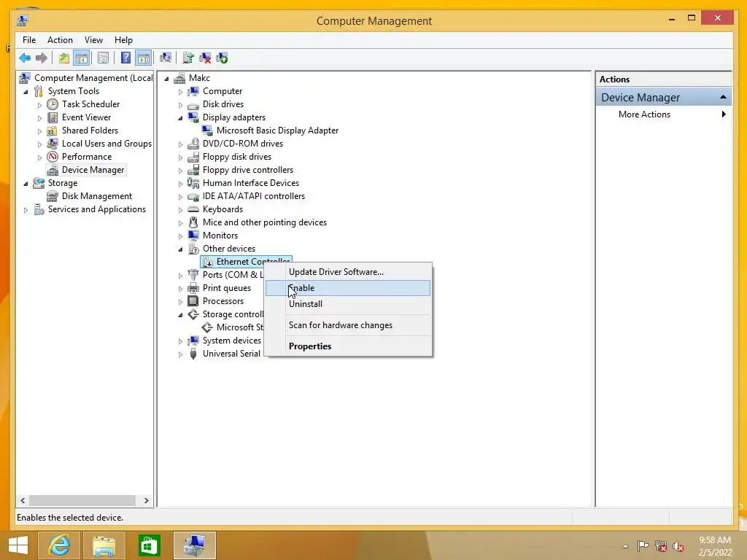This screenshot has width=747, height=560.
Task: Expand the Shared Folders node
Action: tap(39, 131)
